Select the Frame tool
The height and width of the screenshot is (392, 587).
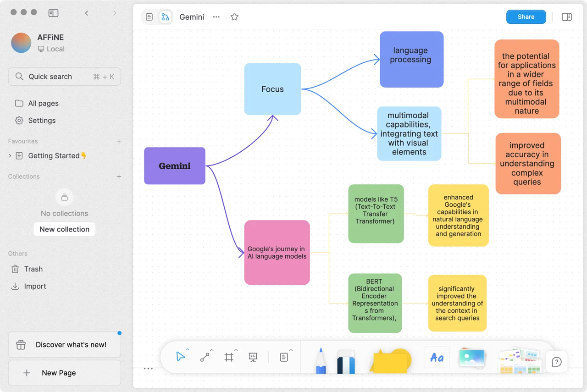coord(229,357)
